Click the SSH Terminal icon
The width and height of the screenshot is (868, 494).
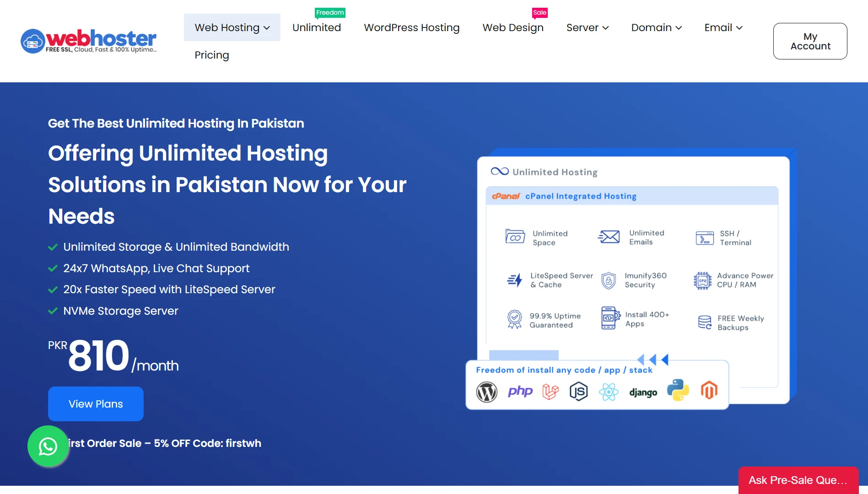[x=705, y=238]
